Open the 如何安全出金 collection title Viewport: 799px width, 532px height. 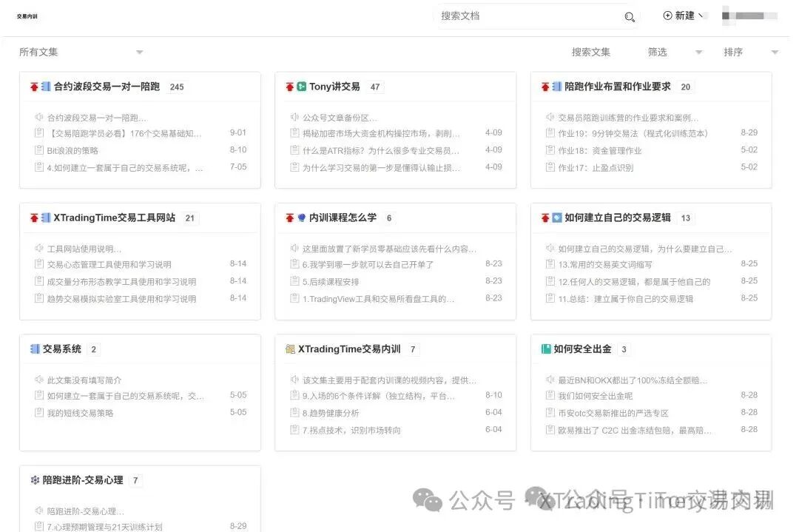(x=582, y=349)
